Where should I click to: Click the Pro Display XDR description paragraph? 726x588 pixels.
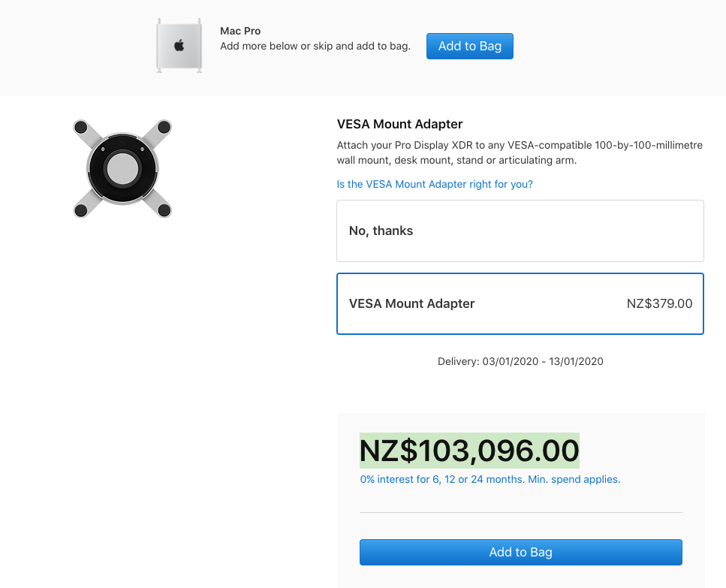click(520, 152)
